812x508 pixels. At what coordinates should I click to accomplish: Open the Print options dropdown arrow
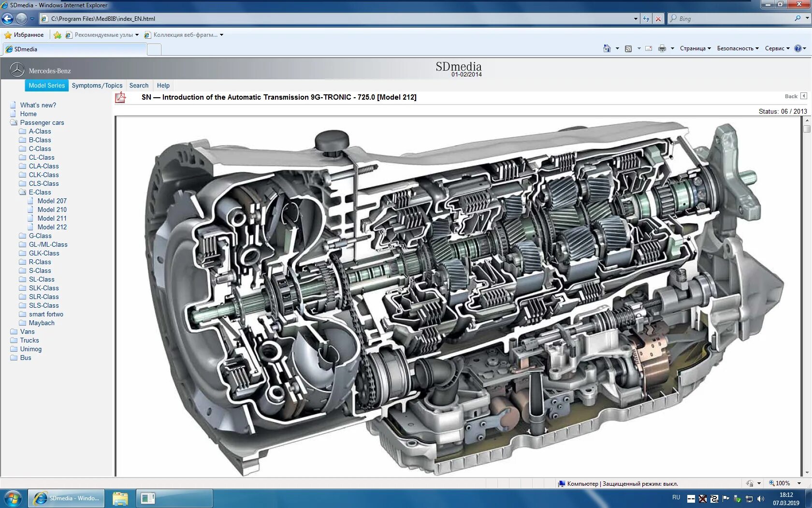coord(672,48)
